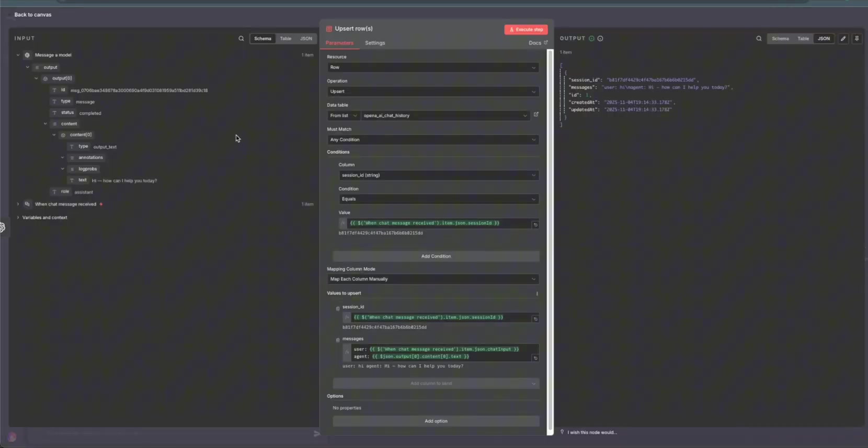Image resolution: width=868 pixels, height=448 pixels.
Task: Click the send arrow in bottom chat bar
Action: tap(317, 433)
